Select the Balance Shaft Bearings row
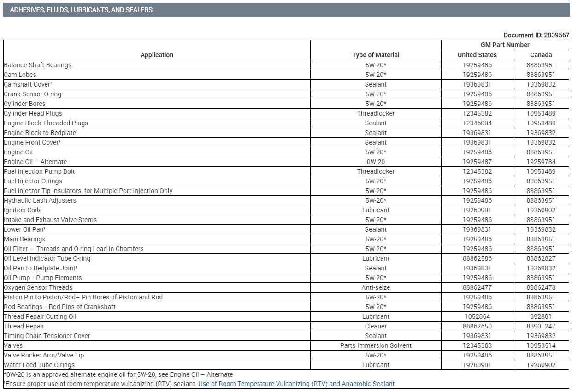Viewport: 572px width, 392px height. click(286, 65)
